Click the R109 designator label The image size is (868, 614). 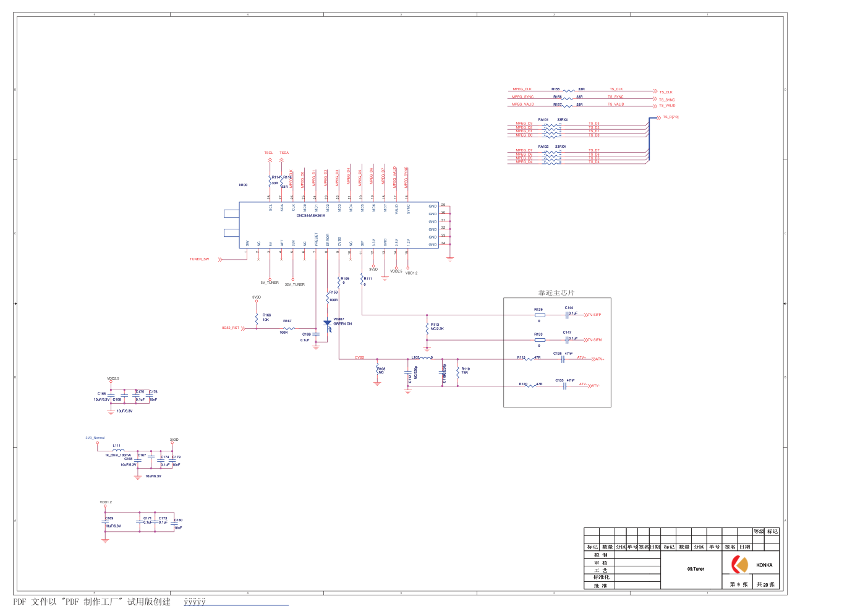345,278
